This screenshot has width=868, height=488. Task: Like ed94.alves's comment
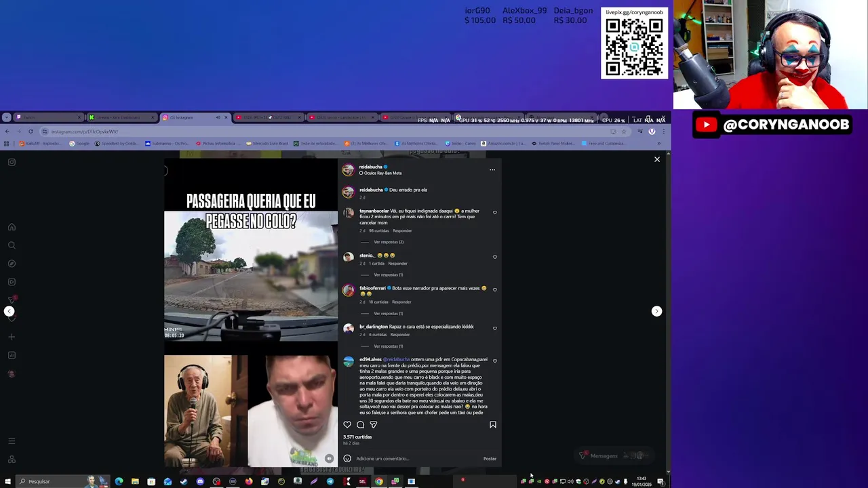click(494, 361)
